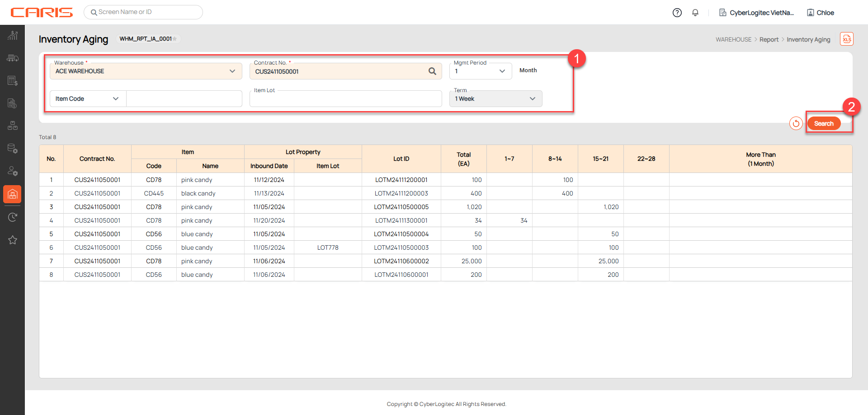The image size is (868, 415).
Task: Open the recent history clock sidebar icon
Action: pos(13,217)
